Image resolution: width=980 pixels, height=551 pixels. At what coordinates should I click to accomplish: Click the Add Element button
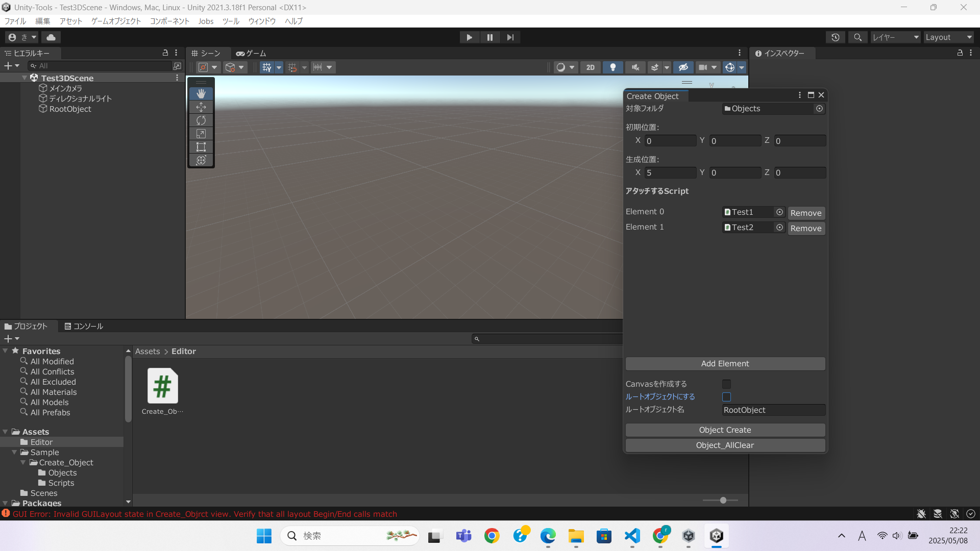click(725, 364)
